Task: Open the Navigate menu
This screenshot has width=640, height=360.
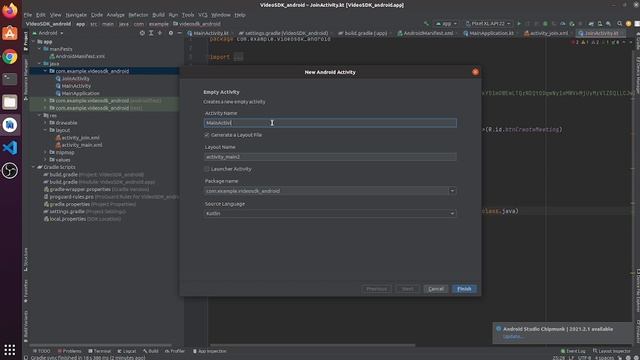Action: pyautogui.click(x=76, y=15)
